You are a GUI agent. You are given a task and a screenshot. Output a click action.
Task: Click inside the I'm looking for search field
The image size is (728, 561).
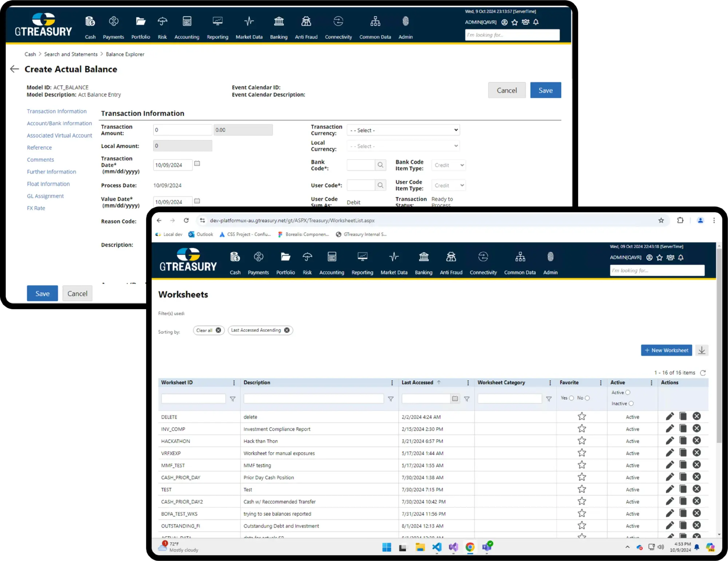click(657, 270)
